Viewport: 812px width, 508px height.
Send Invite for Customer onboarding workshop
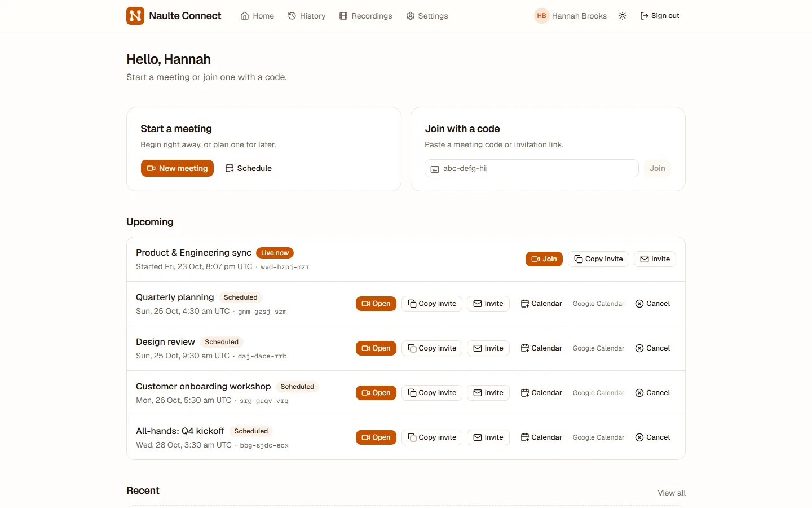coord(488,393)
